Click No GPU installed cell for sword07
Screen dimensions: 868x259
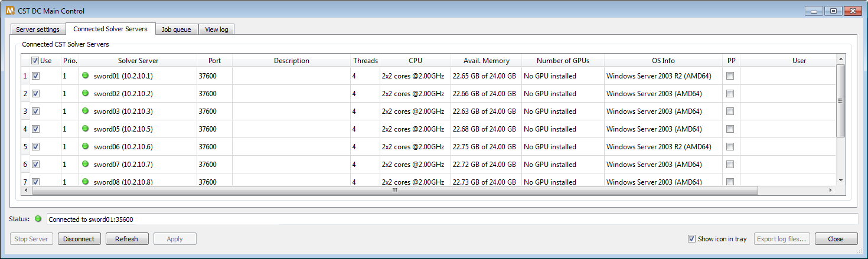click(x=563, y=164)
